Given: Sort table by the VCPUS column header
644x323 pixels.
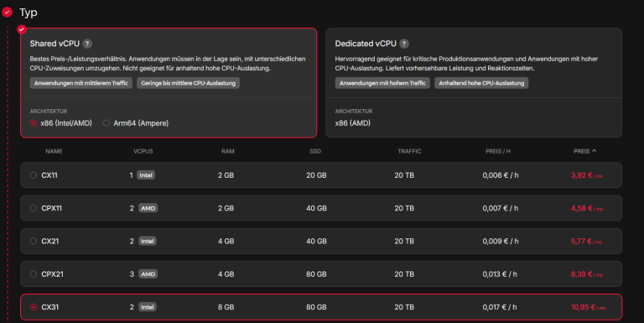Looking at the screenshot, I should [143, 151].
